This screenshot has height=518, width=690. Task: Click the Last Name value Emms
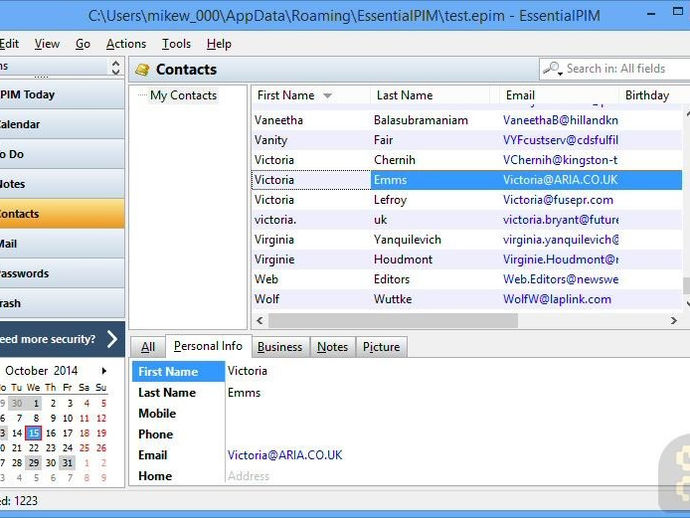[x=244, y=393]
